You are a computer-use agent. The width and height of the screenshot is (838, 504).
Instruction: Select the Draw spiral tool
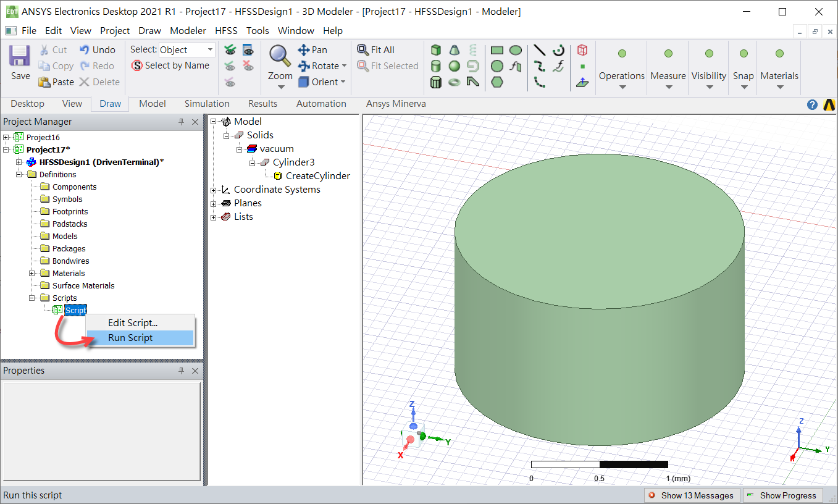click(473, 66)
